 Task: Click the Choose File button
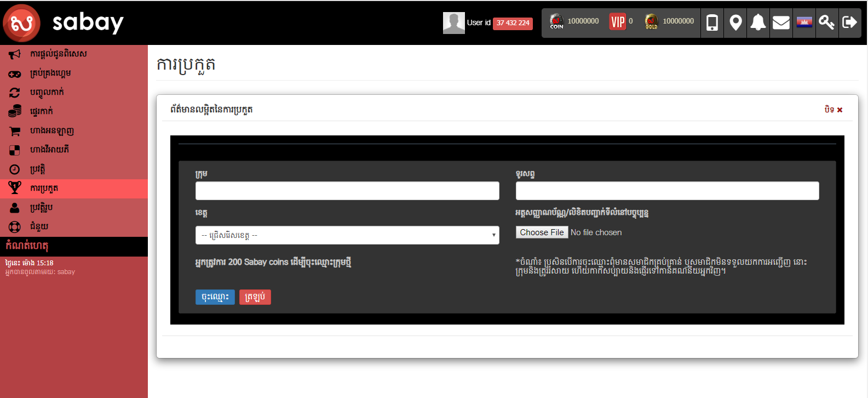coord(542,232)
